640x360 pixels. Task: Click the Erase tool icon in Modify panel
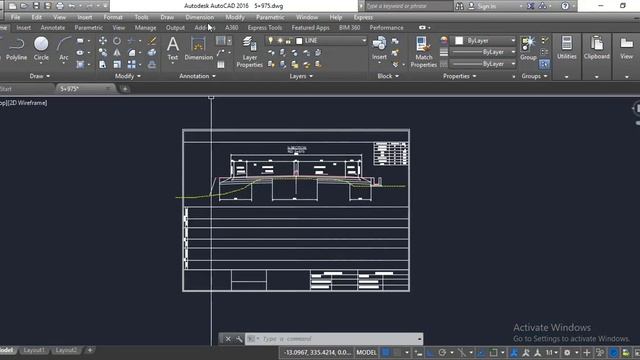tap(152, 40)
